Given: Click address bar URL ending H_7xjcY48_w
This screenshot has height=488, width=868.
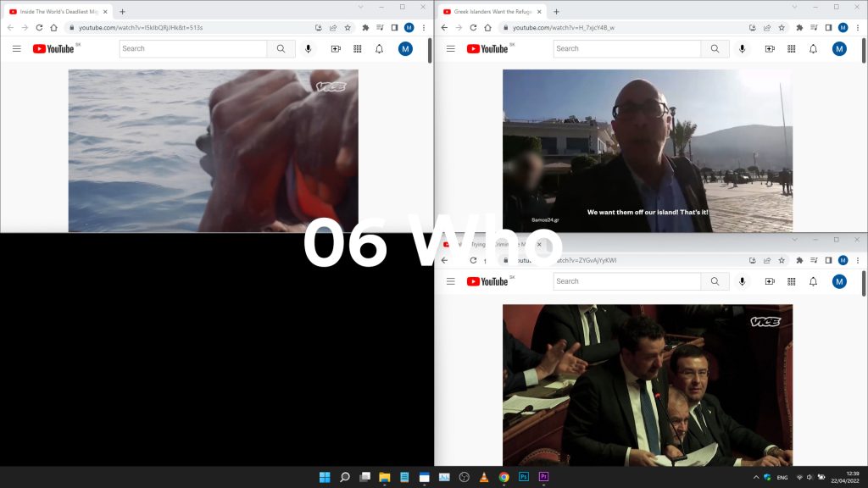Looking at the screenshot, I should 564,28.
